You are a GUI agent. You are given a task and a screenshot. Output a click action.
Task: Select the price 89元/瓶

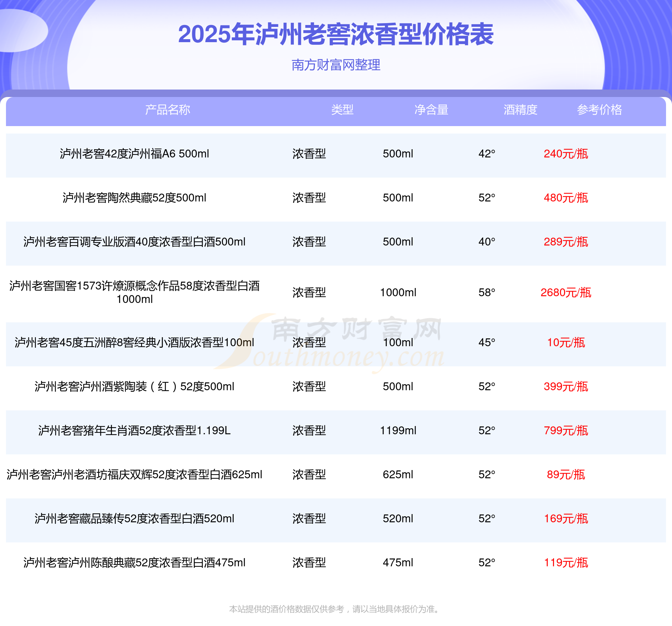[566, 475]
